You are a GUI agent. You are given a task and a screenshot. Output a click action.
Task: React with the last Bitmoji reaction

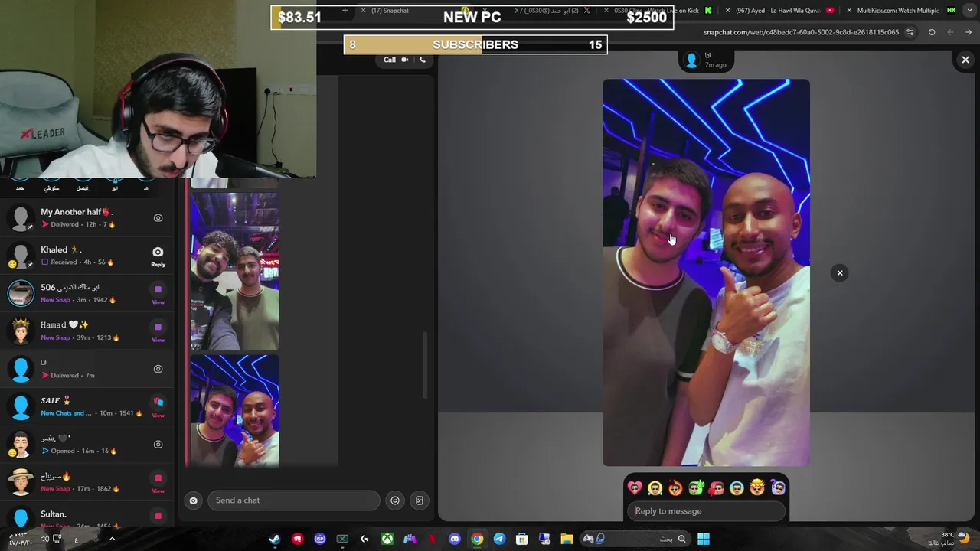[x=778, y=487]
